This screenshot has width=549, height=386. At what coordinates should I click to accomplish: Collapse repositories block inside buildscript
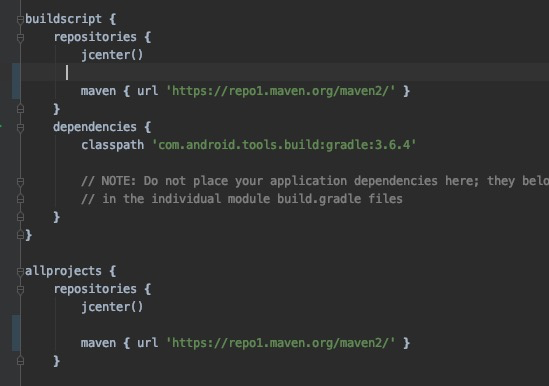(20, 37)
